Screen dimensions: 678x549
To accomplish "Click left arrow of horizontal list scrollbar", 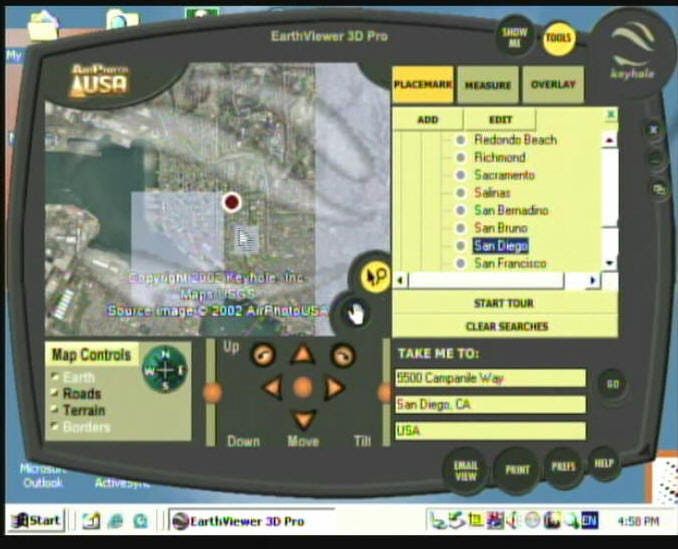I will (x=400, y=281).
